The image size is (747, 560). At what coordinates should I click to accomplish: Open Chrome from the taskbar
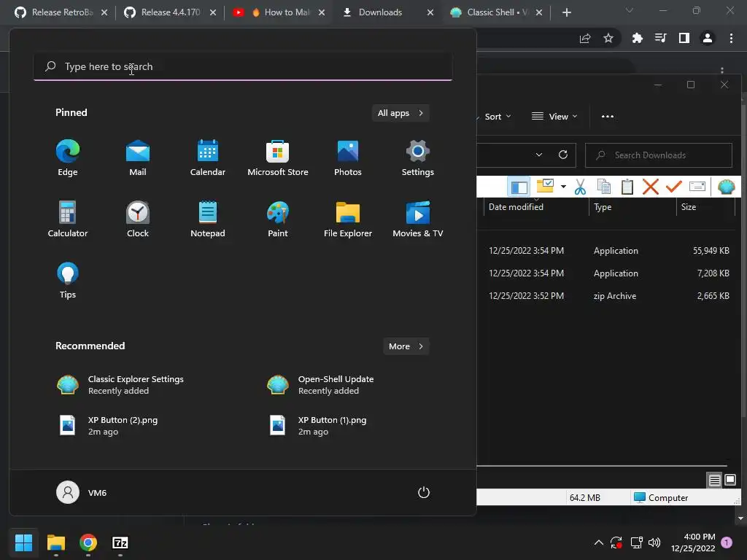(88, 542)
